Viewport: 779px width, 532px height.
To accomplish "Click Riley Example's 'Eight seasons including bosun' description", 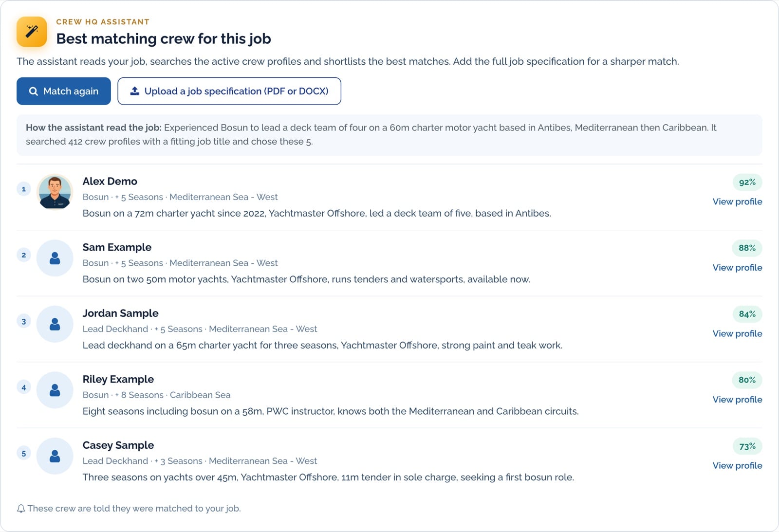I will tap(331, 411).
